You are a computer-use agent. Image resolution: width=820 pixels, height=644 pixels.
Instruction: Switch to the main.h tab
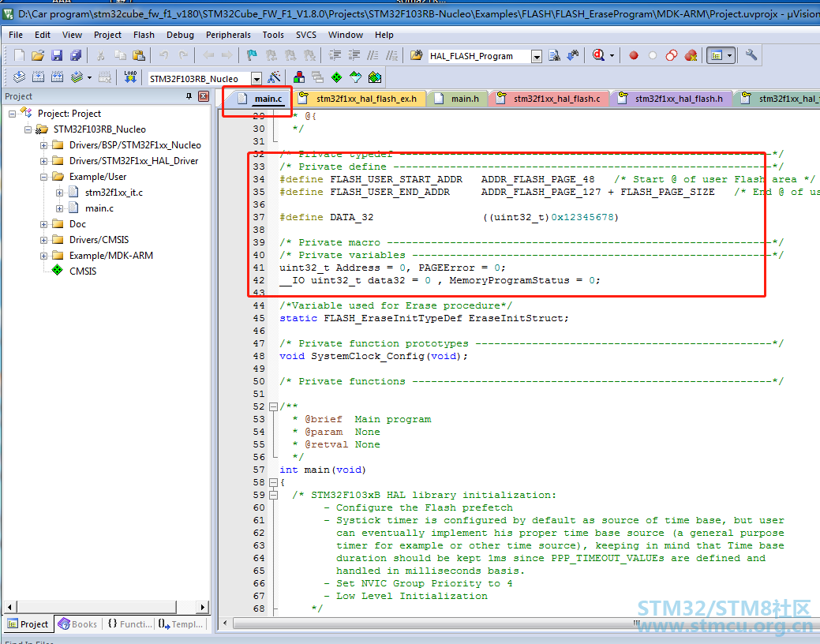coord(458,99)
